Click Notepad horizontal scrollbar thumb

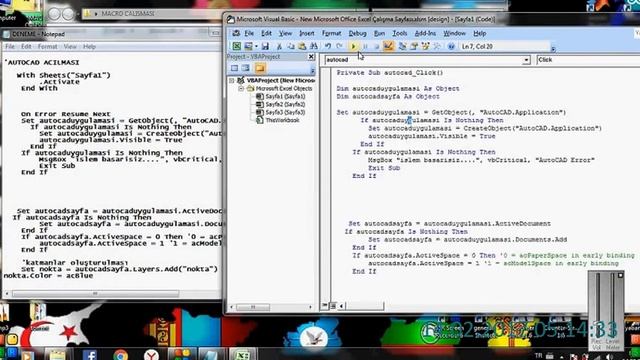[x=95, y=293]
